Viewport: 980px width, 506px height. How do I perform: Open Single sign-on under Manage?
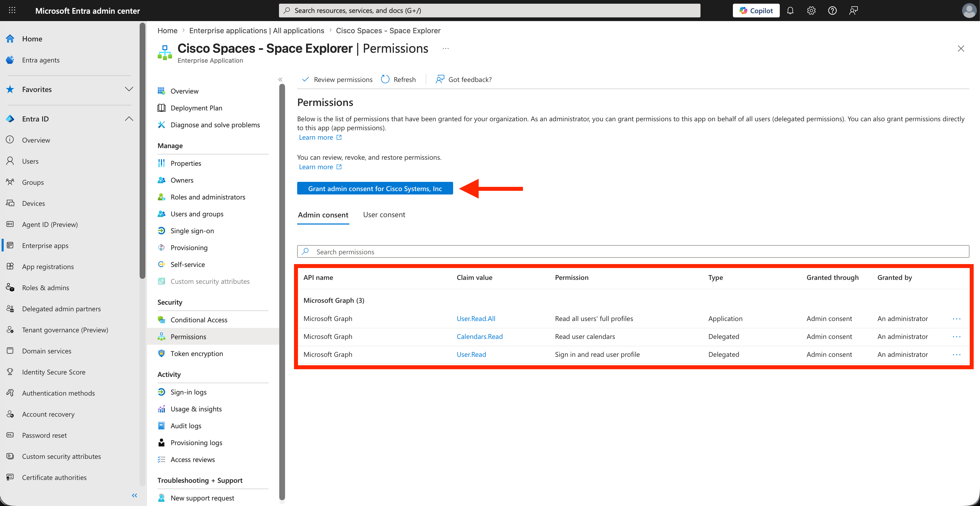pyautogui.click(x=192, y=231)
